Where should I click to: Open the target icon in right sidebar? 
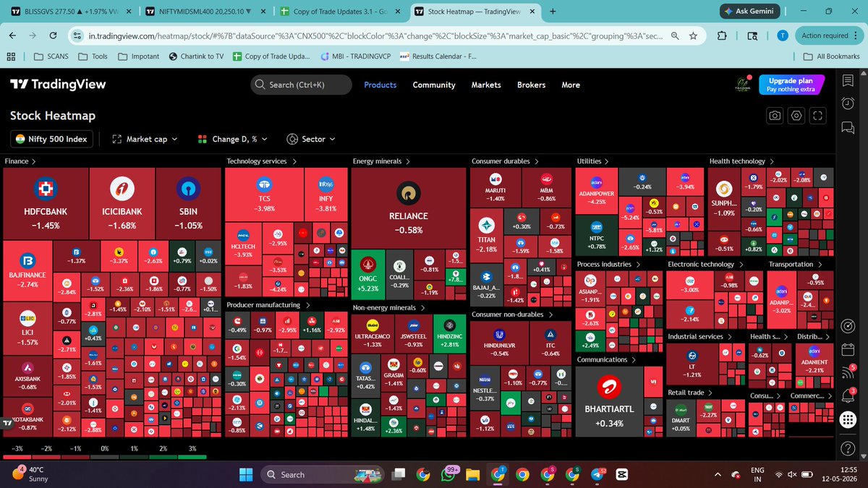pos(849,326)
